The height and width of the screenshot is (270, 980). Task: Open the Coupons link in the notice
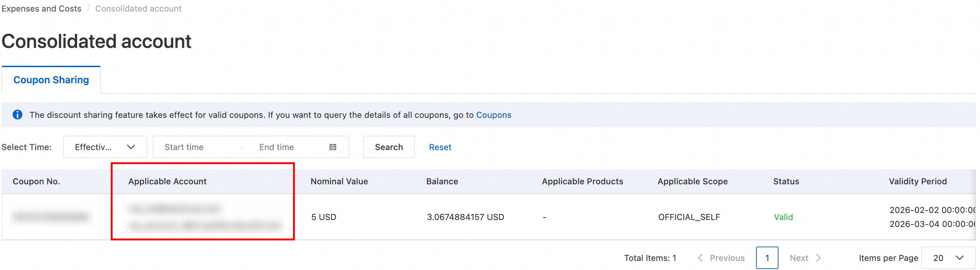tap(494, 115)
